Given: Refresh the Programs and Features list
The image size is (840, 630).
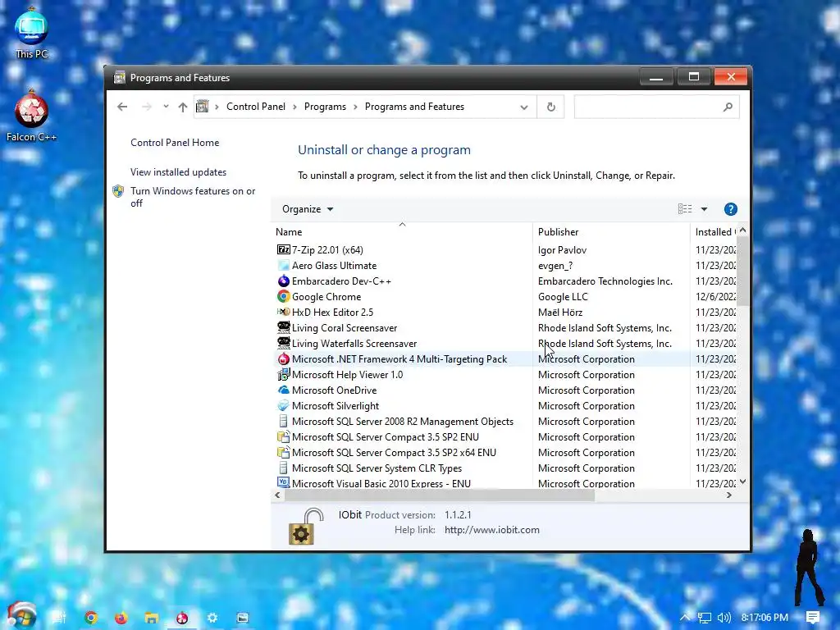Looking at the screenshot, I should (x=550, y=107).
